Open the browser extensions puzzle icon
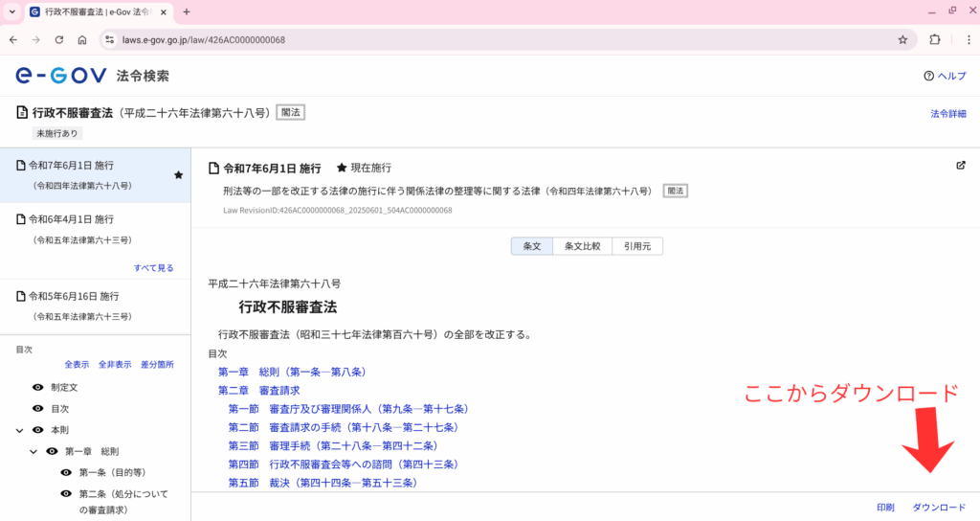 [935, 40]
